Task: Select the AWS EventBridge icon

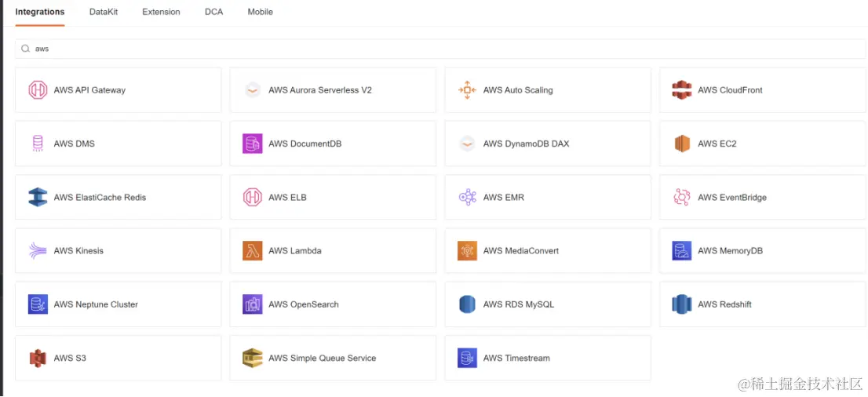Action: [x=682, y=197]
